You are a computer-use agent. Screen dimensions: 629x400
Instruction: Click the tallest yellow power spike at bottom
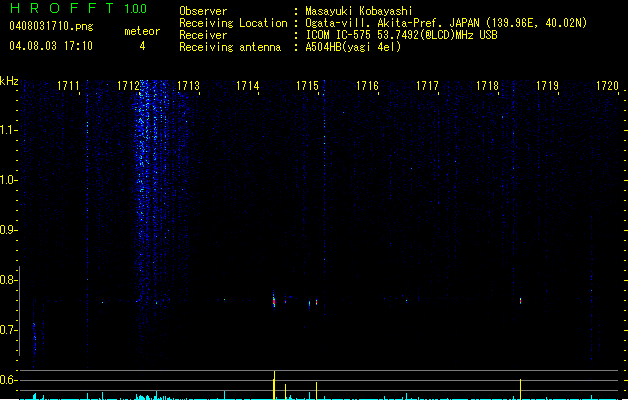point(274,385)
